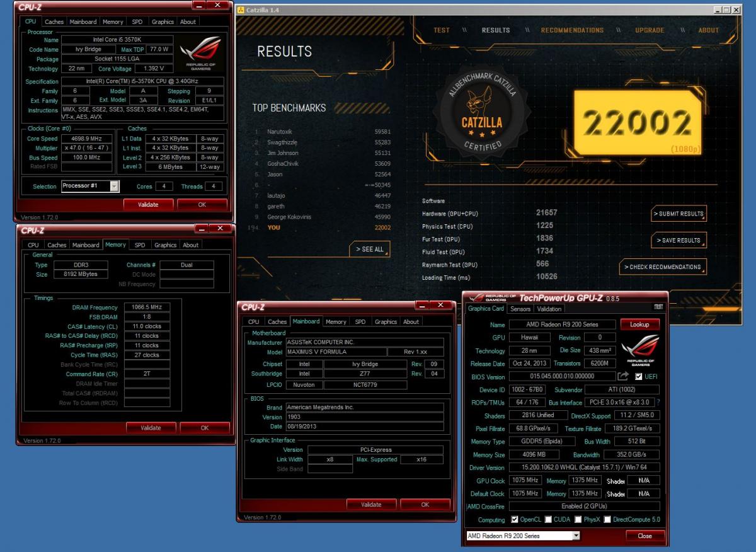Image resolution: width=756 pixels, height=552 pixels.
Task: Click Raymarch Test (GPU) result row
Action: point(491,264)
